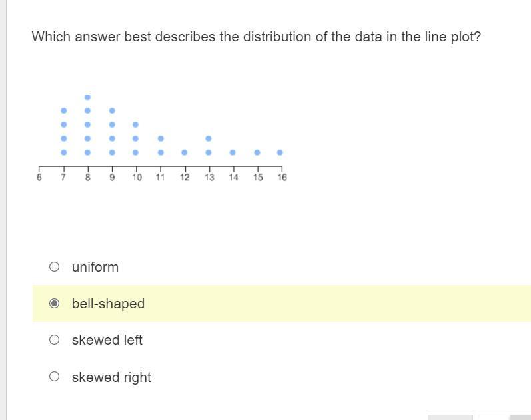531x420 pixels.
Task: Select the skewed left radio button
Action: pos(54,339)
